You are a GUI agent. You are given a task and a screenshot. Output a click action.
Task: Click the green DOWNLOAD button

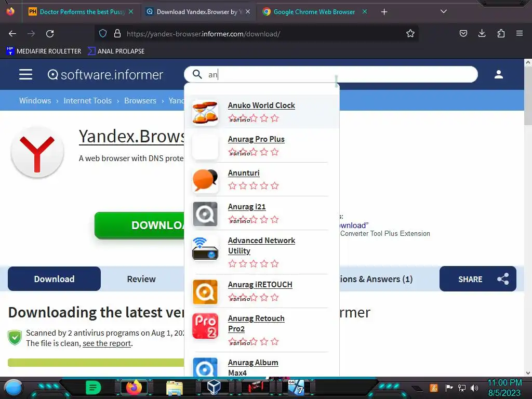click(140, 225)
